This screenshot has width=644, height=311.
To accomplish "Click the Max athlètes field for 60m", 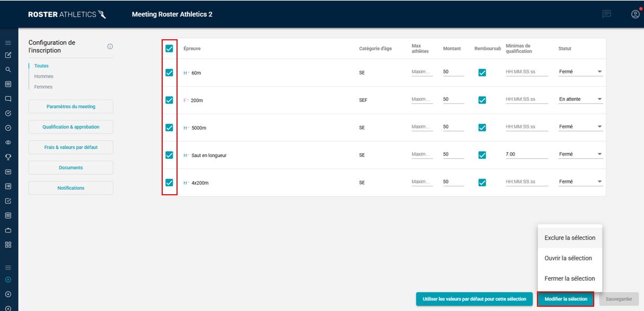I will pyautogui.click(x=422, y=72).
